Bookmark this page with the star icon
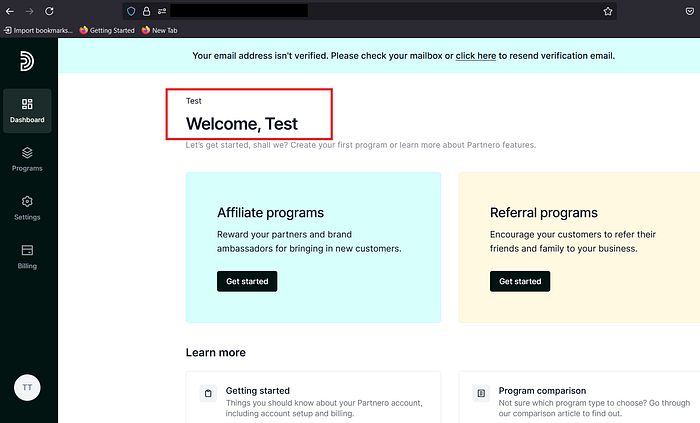 [608, 11]
